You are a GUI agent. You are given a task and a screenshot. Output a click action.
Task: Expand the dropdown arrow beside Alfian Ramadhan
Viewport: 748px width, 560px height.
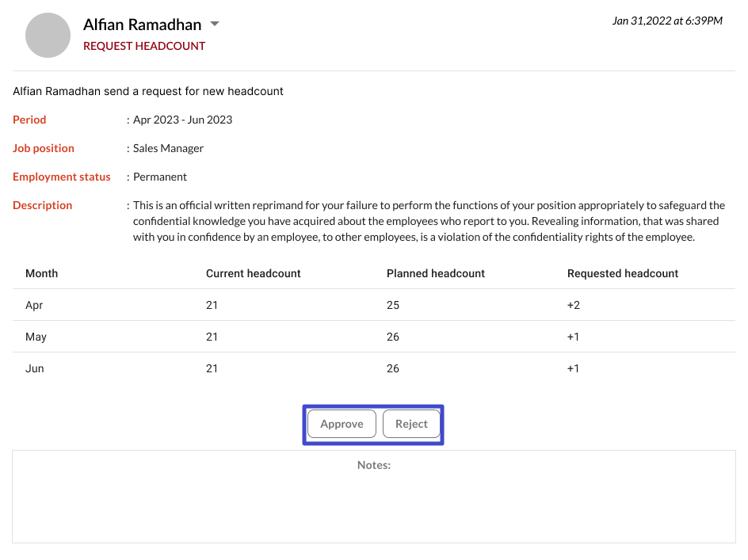pos(214,25)
